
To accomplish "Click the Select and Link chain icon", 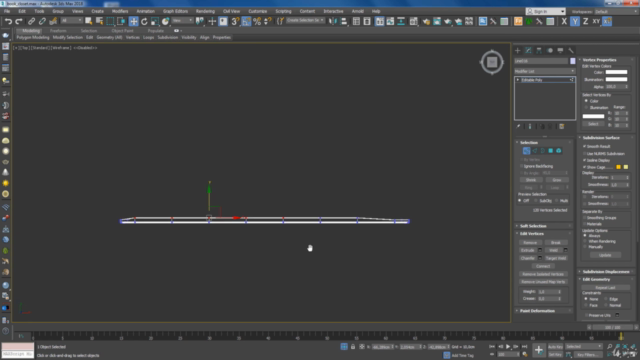I will tap(31, 21).
